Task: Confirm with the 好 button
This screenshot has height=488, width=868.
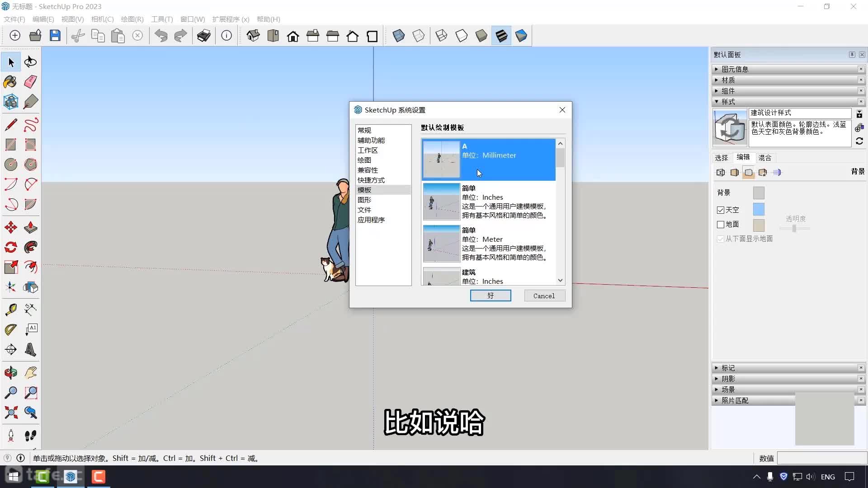Action: click(x=491, y=296)
